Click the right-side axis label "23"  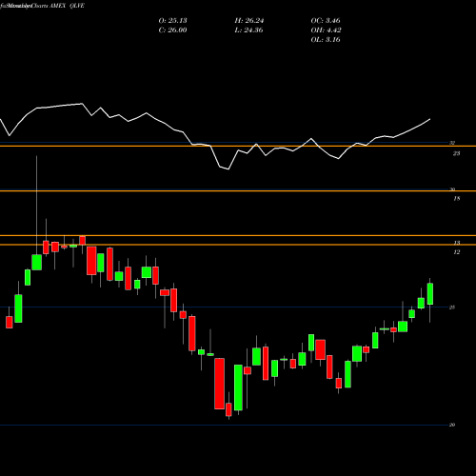(456, 153)
